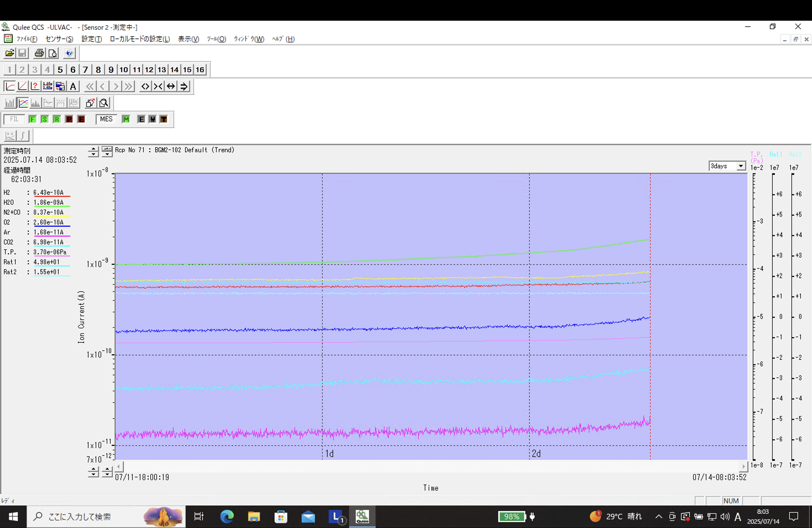This screenshot has height=528, width=812.
Task: Click the green H2O legend color line
Action: [x=52, y=206]
